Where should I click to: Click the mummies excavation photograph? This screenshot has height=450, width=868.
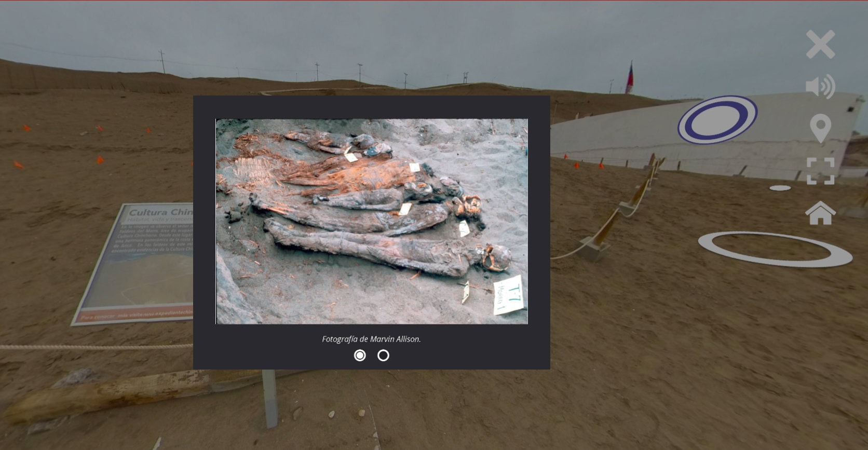point(372,221)
